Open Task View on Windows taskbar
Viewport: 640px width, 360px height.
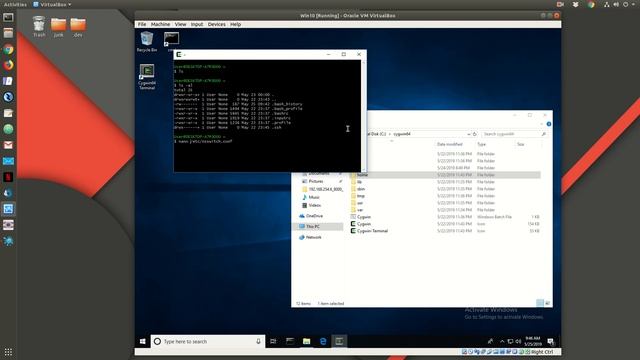[273, 341]
